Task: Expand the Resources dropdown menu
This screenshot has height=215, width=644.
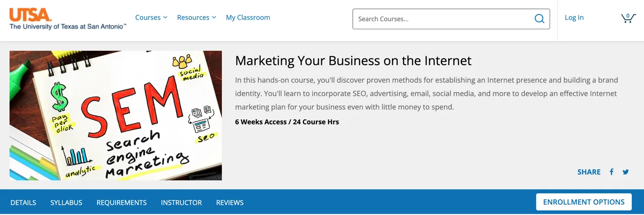Action: [x=197, y=18]
